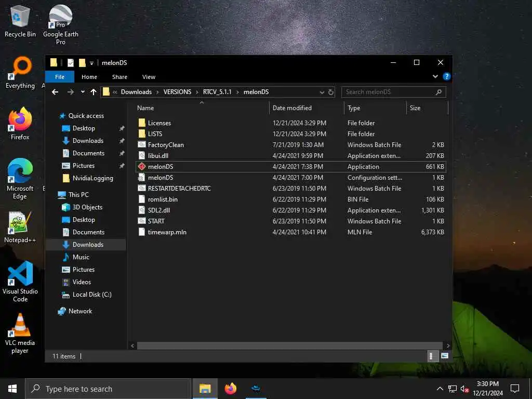Select the melonDS configuration settings file
The image size is (532, 399).
[x=291, y=178]
